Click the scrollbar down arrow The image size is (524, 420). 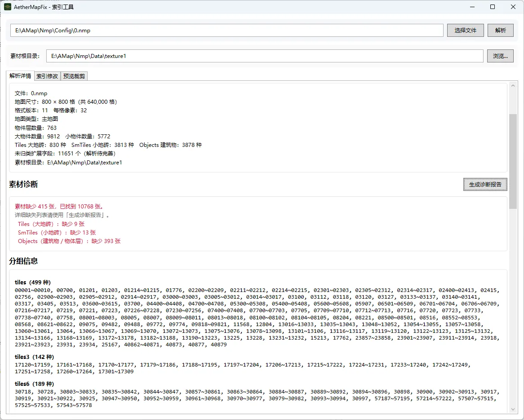click(513, 409)
